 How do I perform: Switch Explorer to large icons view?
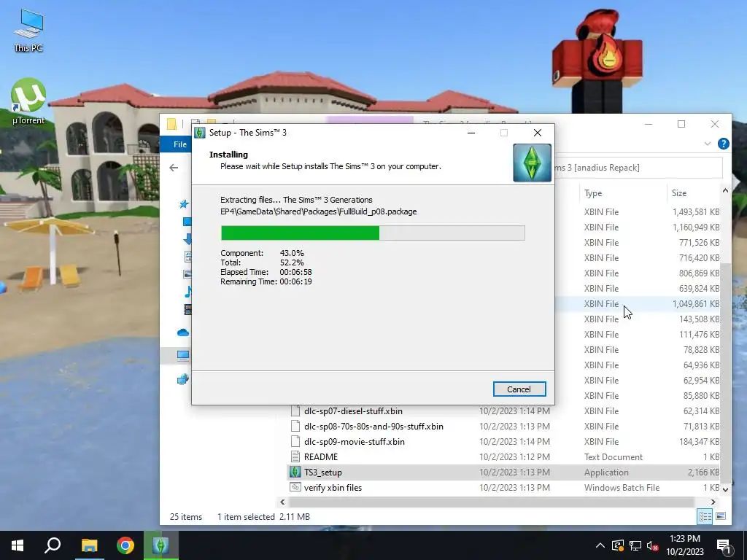721,516
